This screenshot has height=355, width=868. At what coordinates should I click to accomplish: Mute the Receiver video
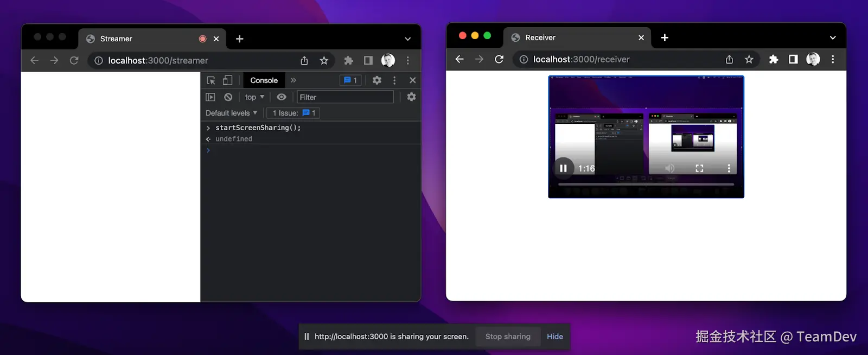coord(670,168)
